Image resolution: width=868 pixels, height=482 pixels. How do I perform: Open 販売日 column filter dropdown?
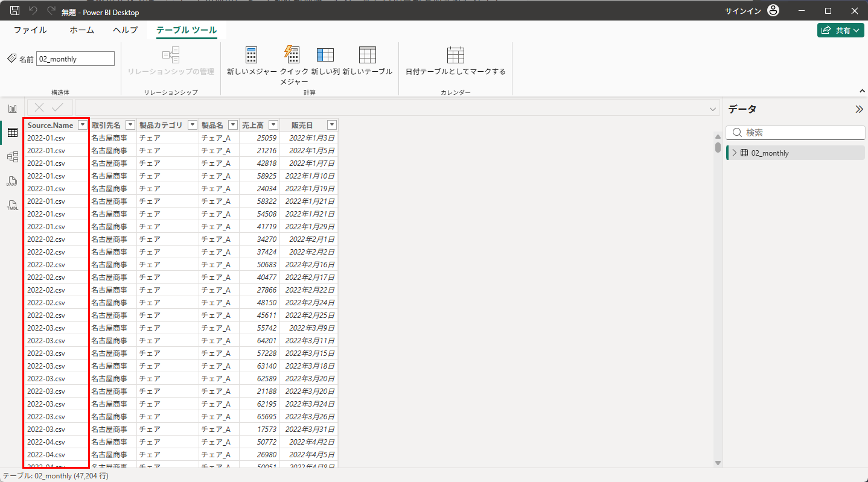[x=332, y=125]
